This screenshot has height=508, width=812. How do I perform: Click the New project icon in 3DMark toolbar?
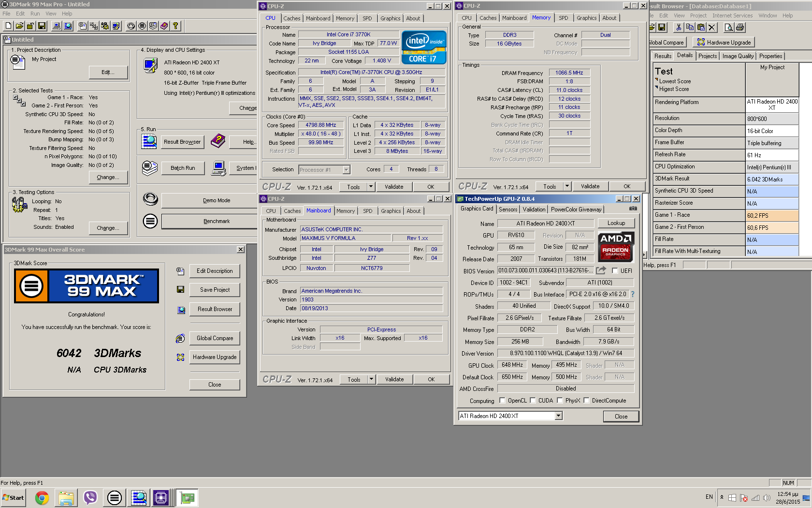coord(8,26)
